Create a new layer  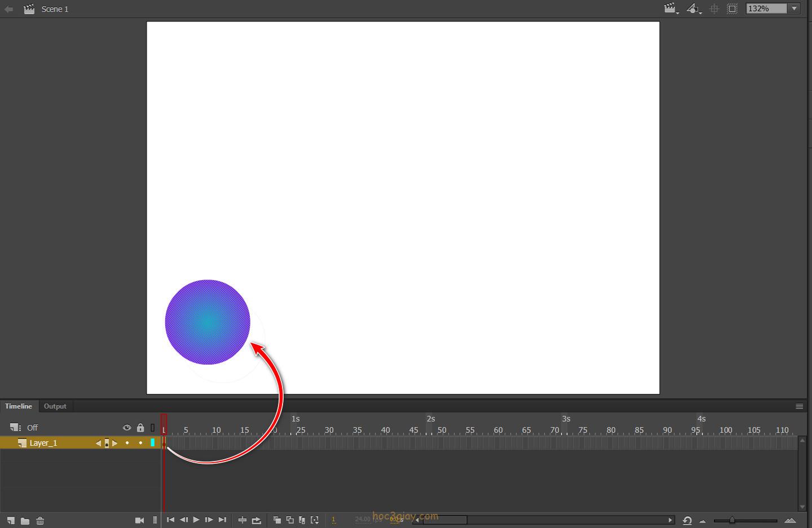(11, 521)
